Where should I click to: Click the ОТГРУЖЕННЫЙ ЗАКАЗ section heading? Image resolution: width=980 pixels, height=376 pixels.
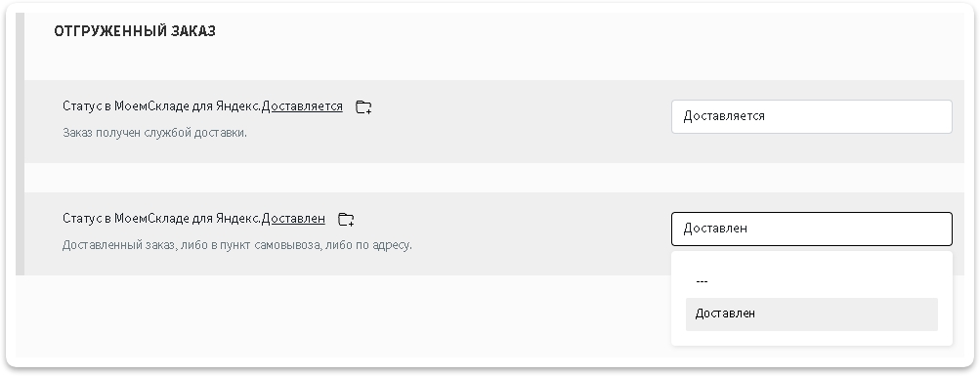coord(135,31)
